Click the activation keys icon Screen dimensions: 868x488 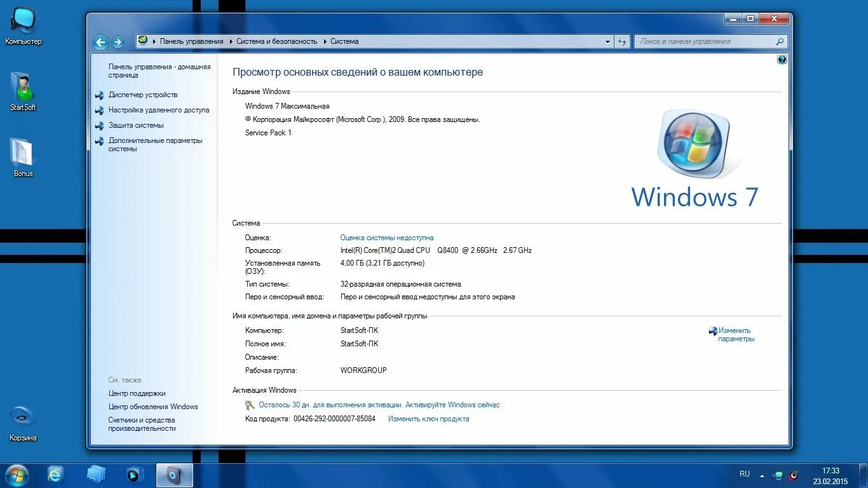coord(250,405)
